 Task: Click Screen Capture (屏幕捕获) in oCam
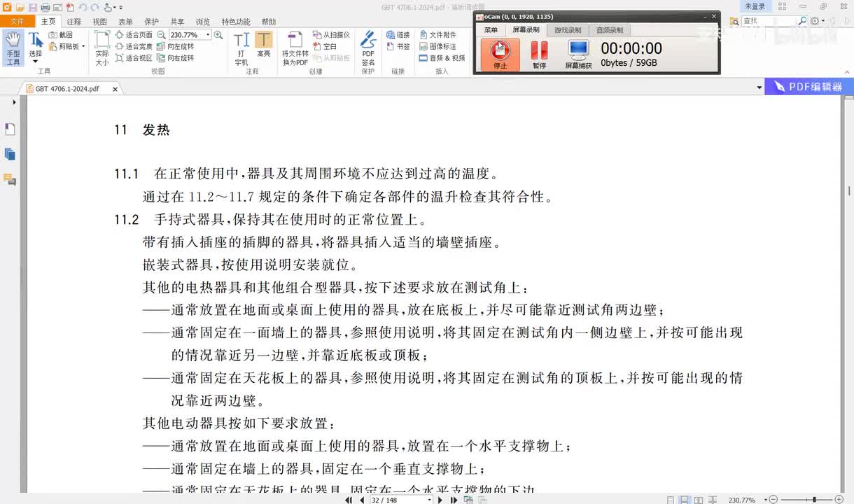(x=578, y=54)
